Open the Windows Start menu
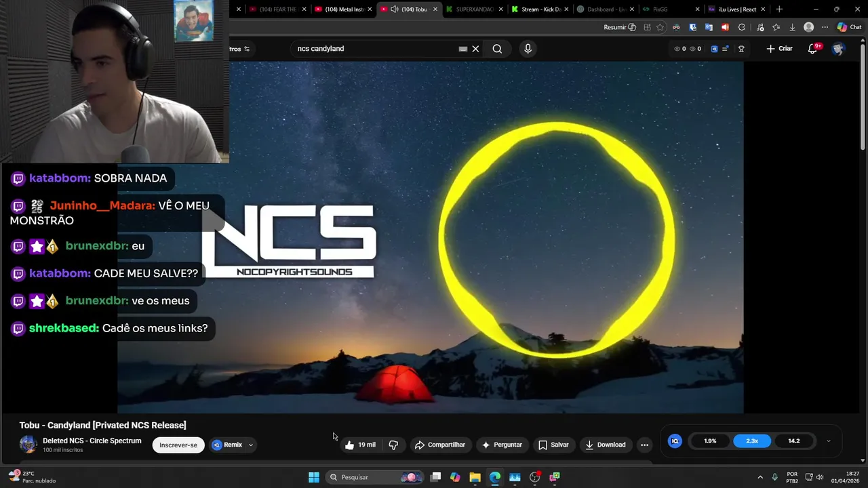 pyautogui.click(x=313, y=477)
